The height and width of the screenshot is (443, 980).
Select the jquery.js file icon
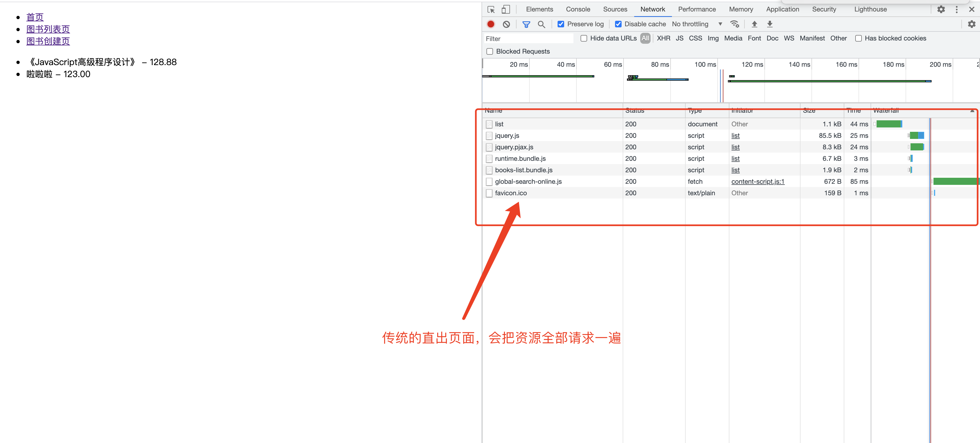489,135
